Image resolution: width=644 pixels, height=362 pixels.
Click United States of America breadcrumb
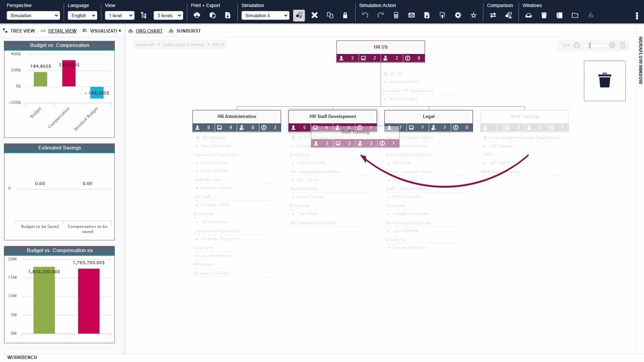[183, 45]
